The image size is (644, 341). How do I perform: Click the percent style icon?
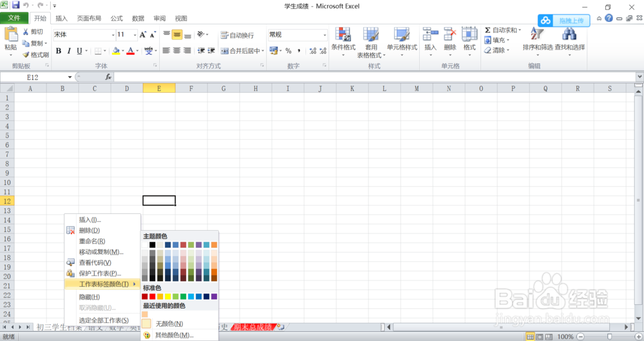289,50
